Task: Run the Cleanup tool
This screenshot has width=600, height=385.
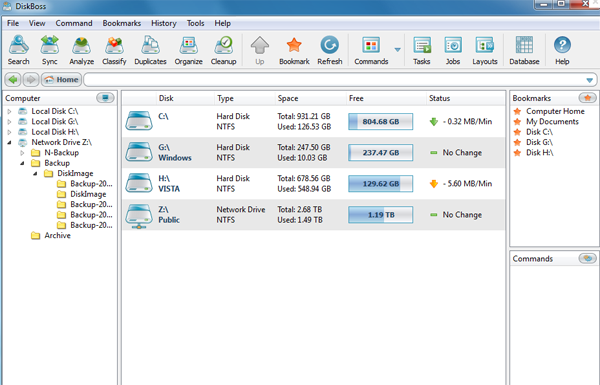Action: tap(223, 50)
